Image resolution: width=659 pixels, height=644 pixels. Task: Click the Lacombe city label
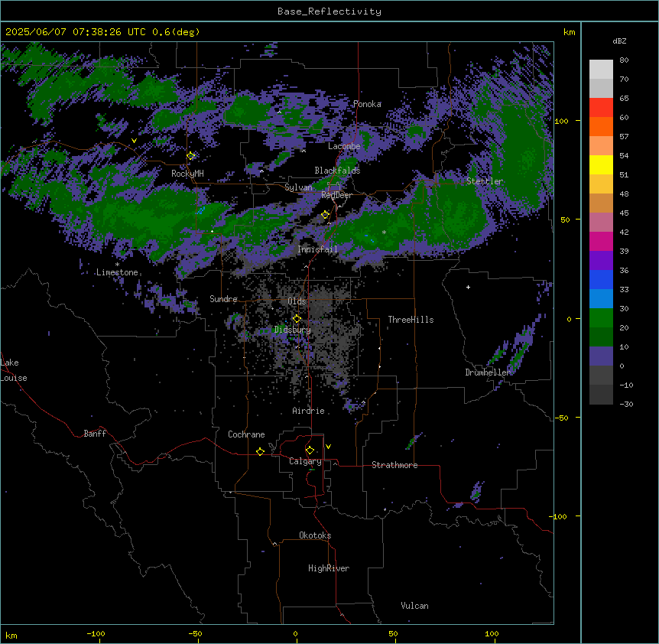pos(344,146)
